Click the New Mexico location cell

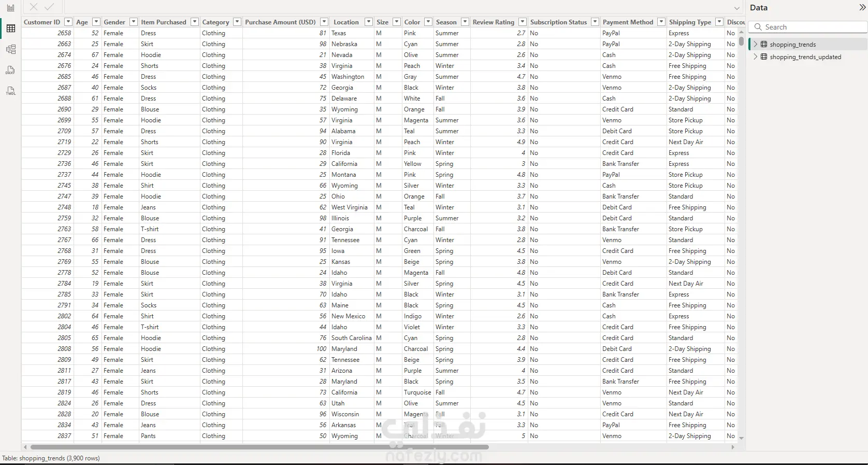click(x=351, y=316)
